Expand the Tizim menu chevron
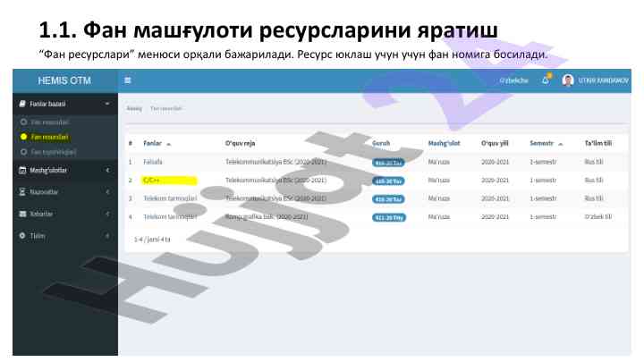This screenshot has height=362, width=644. (x=107, y=236)
